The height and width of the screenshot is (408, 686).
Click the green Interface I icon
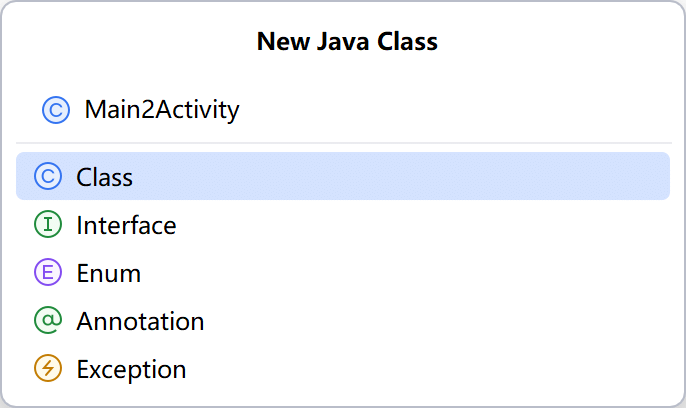[x=48, y=225]
